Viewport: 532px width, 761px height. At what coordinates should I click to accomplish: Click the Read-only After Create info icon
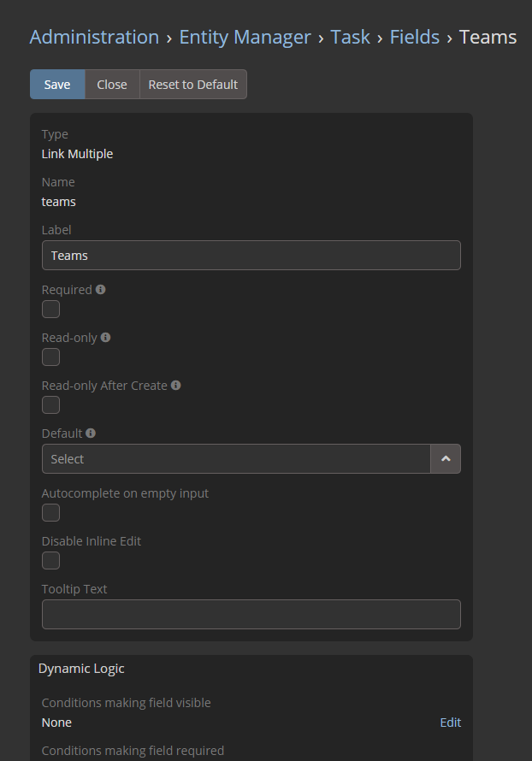(175, 385)
